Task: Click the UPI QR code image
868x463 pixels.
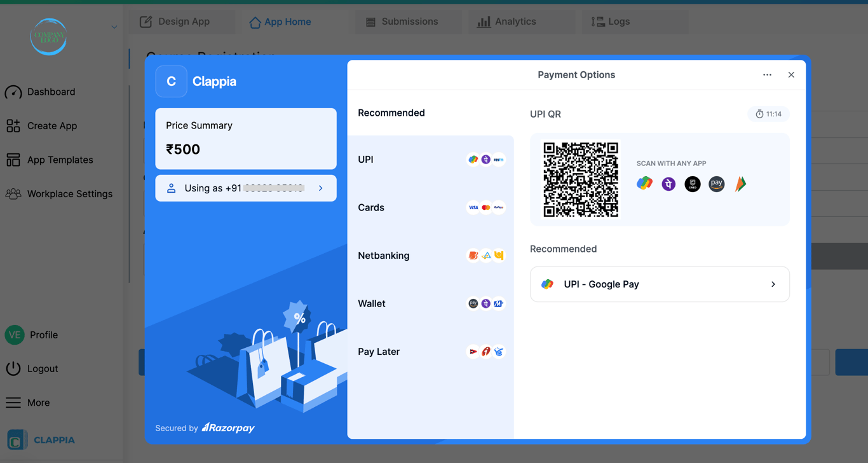Action: [x=581, y=179]
